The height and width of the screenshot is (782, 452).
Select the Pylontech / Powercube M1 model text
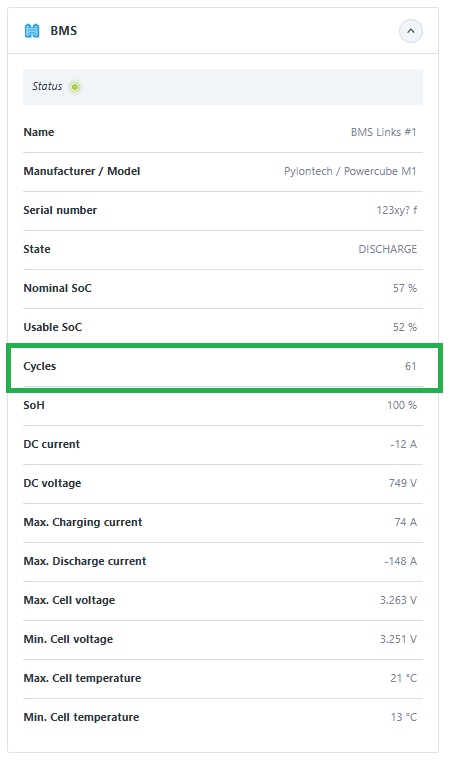[x=350, y=171]
